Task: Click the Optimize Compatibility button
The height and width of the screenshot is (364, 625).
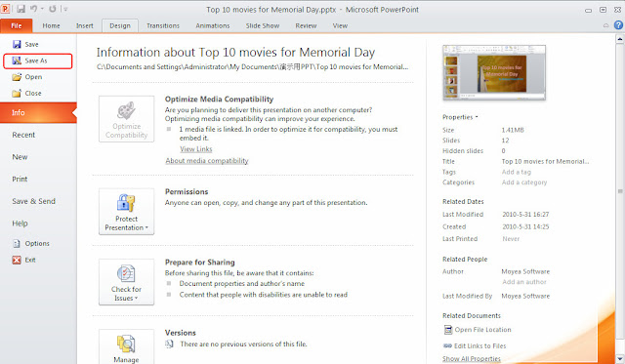Action: tap(126, 119)
